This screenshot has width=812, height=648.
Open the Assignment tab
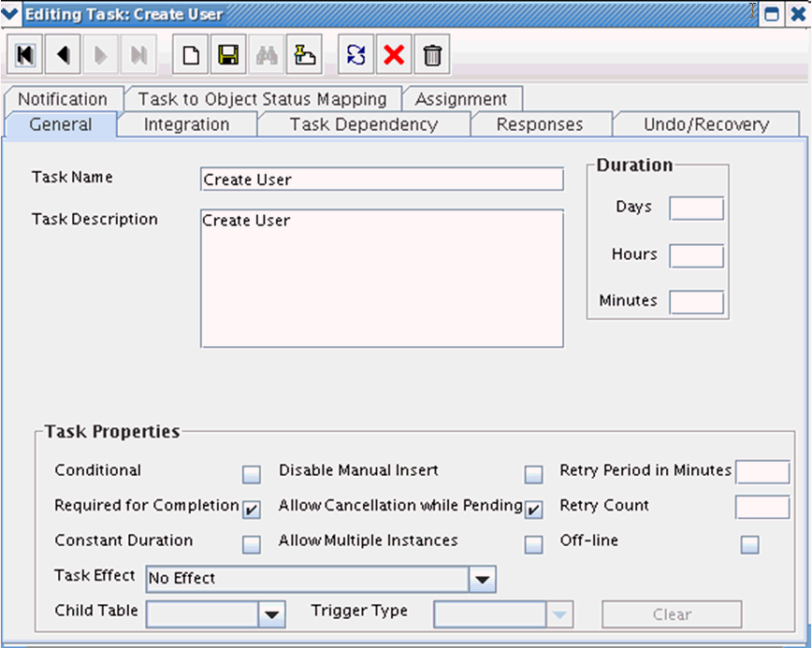tap(461, 98)
